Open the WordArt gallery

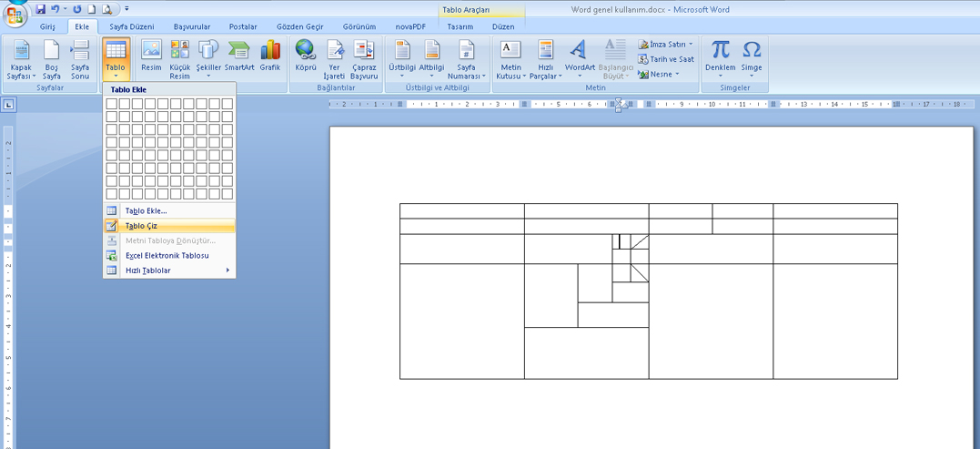coord(580,60)
